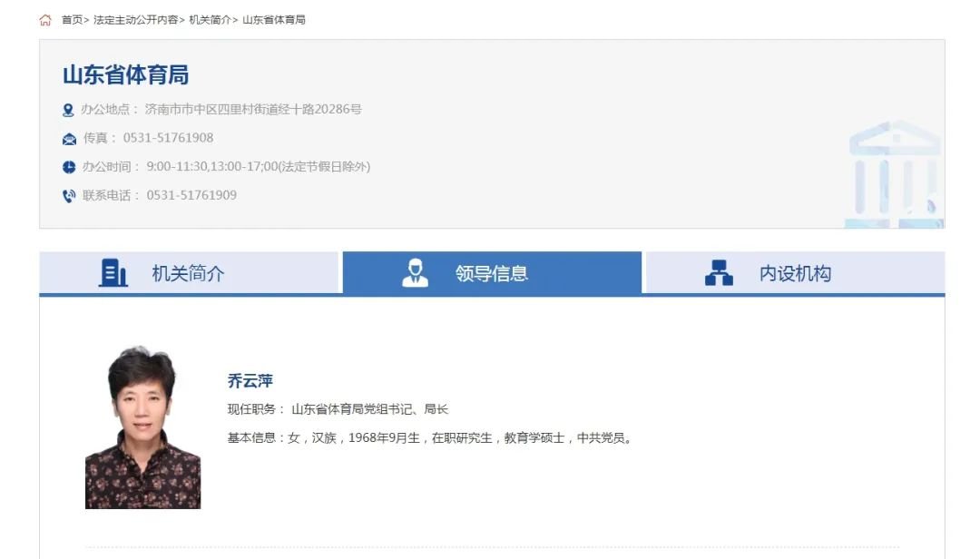Click the telephone icon next to 联系电话
The width and height of the screenshot is (980, 559).
tap(68, 194)
